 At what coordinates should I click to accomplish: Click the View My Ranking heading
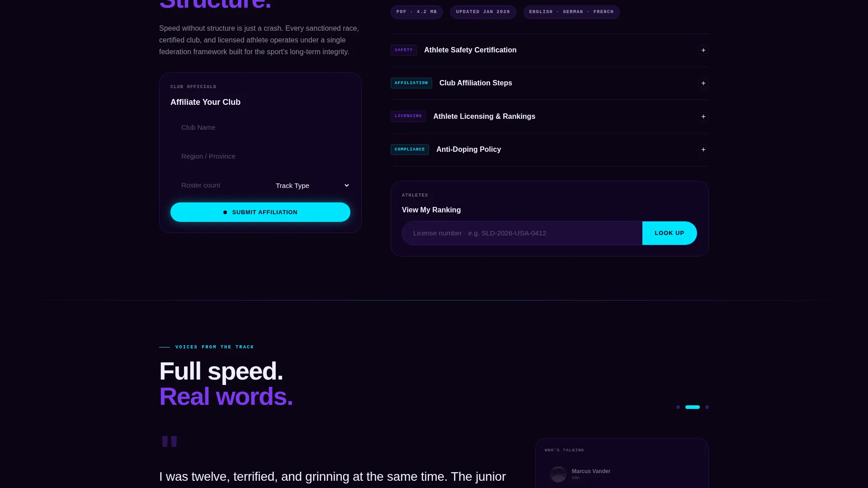[x=431, y=210]
